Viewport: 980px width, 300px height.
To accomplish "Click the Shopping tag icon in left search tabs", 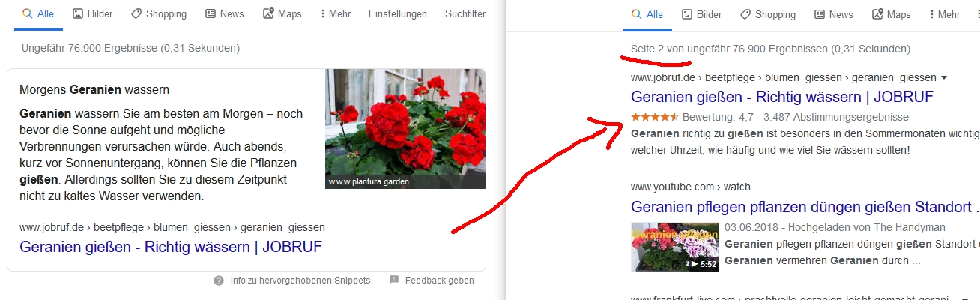I will [136, 14].
